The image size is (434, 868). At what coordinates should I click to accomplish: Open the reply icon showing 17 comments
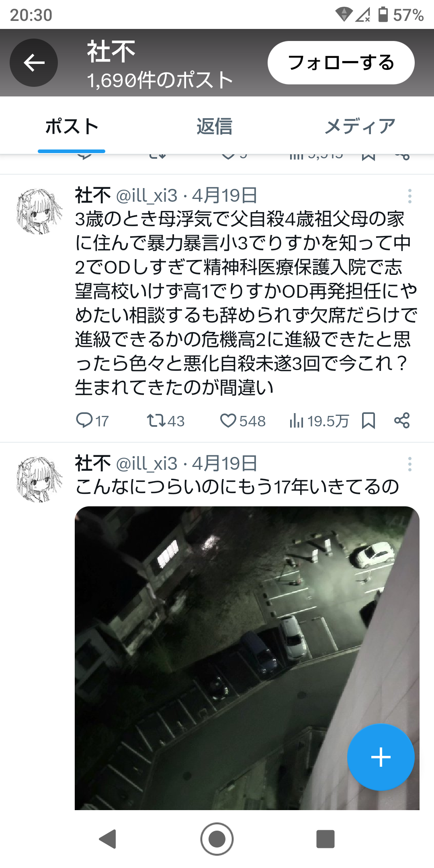pos(92,421)
